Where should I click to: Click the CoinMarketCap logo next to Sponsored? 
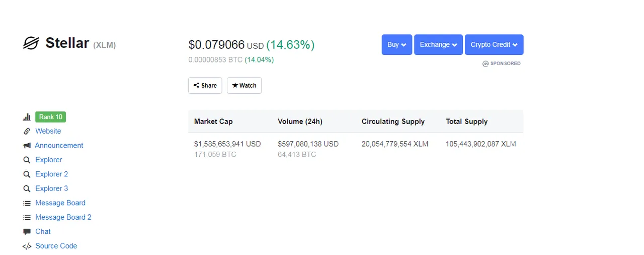tap(486, 63)
